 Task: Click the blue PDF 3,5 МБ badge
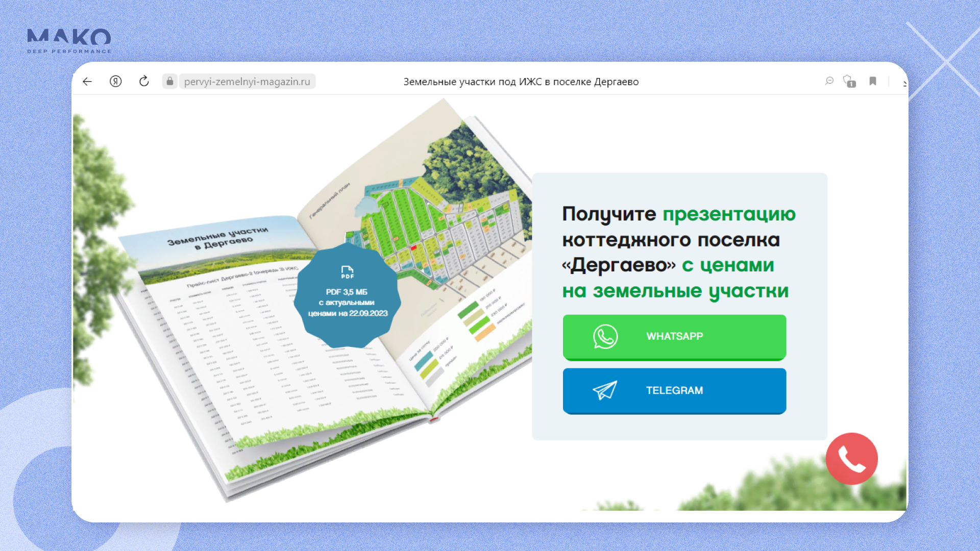[347, 296]
